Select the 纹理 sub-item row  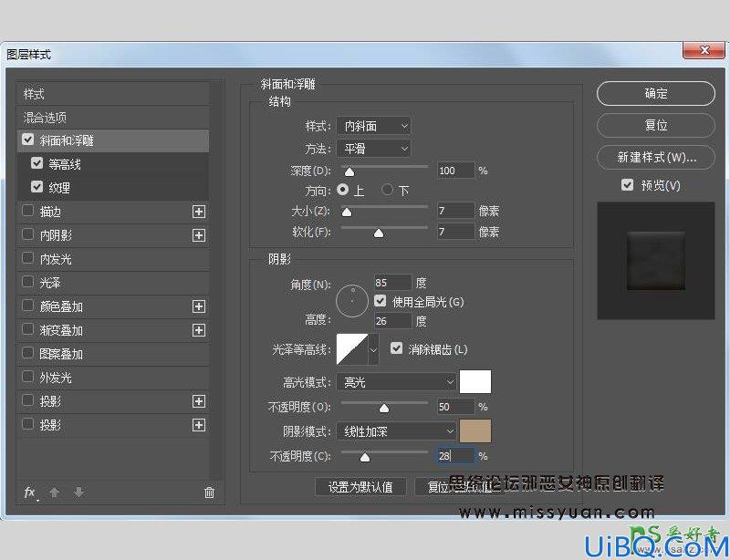pyautogui.click(x=112, y=188)
